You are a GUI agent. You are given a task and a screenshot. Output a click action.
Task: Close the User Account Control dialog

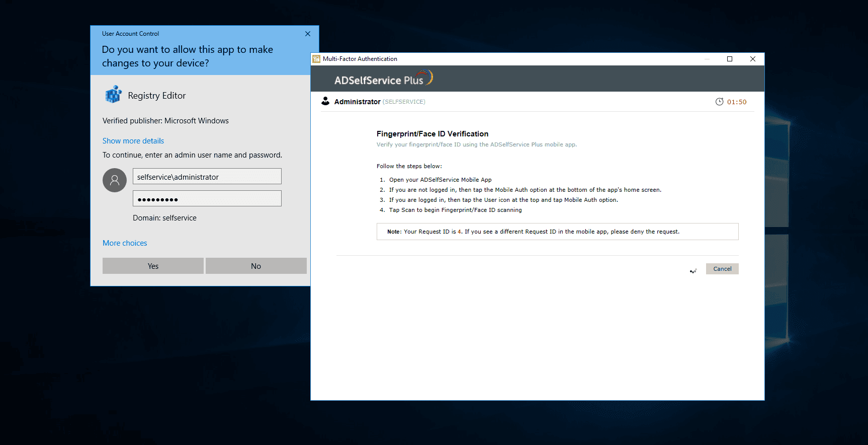[308, 34]
